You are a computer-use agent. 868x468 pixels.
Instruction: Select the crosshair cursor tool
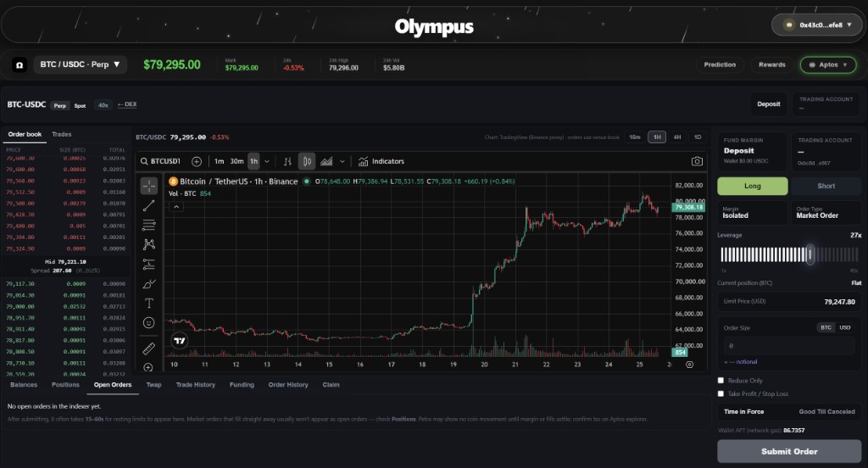[x=149, y=186]
